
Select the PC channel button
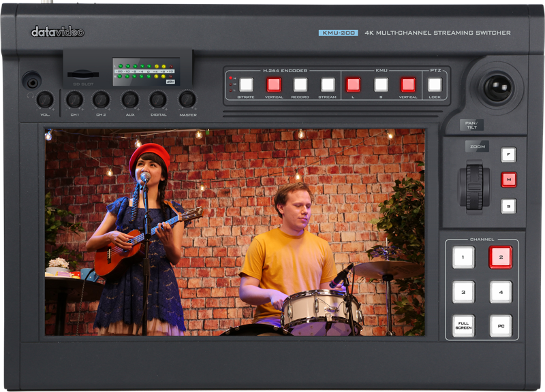[501, 326]
